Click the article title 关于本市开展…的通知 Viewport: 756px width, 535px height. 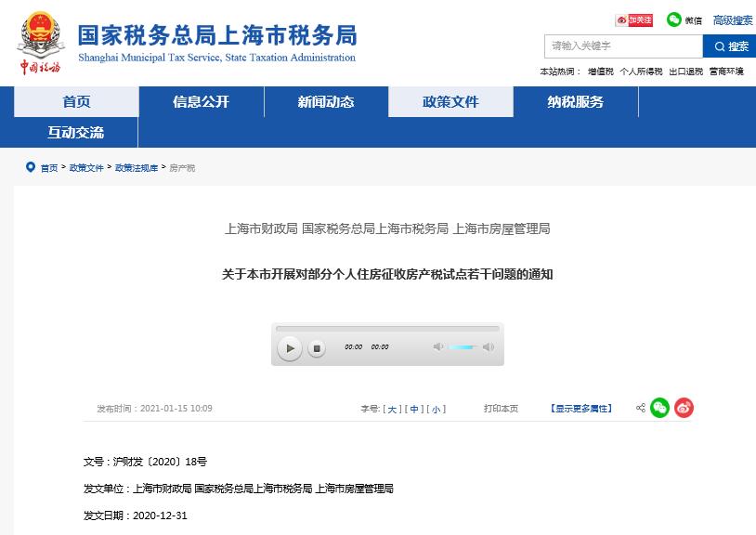[387, 274]
